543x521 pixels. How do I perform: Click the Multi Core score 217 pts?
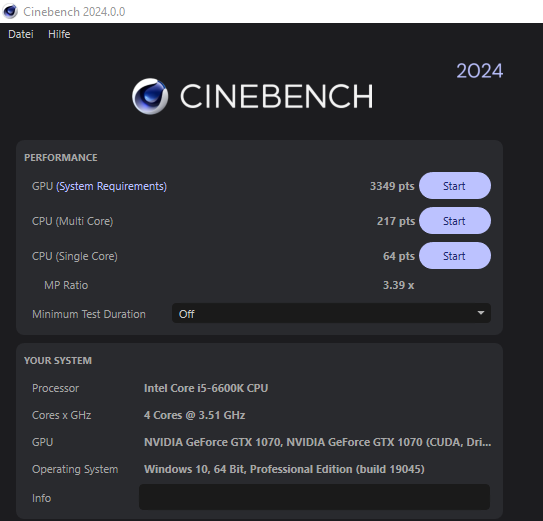tap(396, 221)
